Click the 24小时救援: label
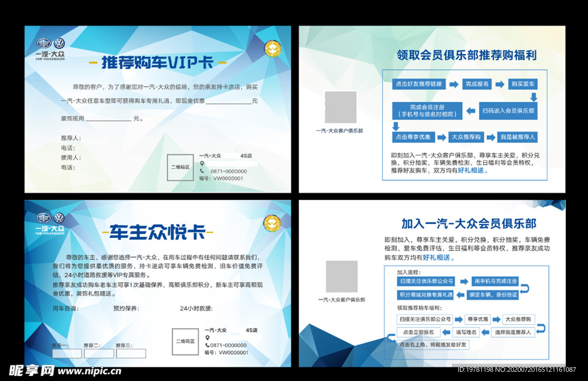Viewport: 588px width, 381px height. point(196,309)
